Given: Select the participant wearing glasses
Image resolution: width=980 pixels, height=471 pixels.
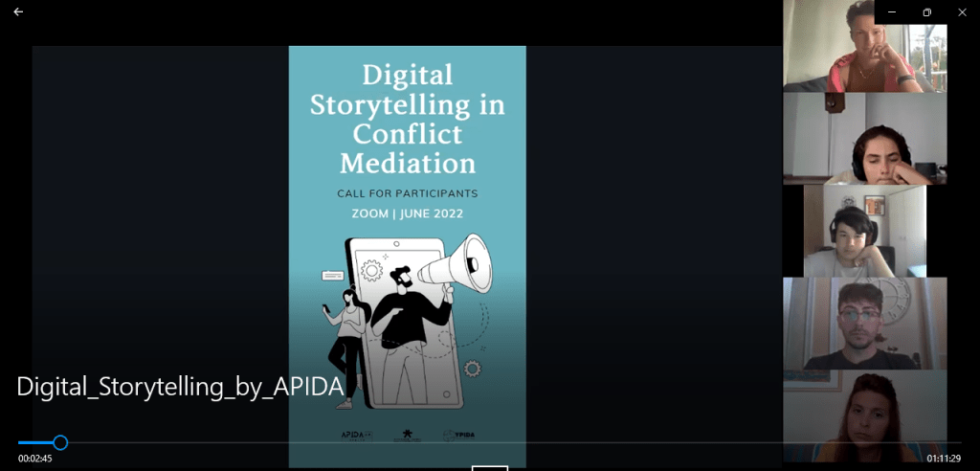Looking at the screenshot, I should click(x=864, y=324).
